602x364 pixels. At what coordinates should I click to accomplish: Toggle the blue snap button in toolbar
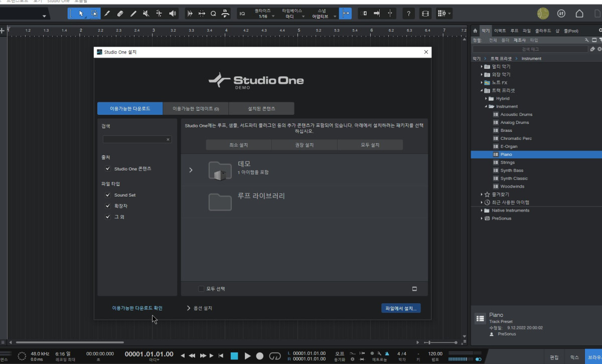coord(345,14)
